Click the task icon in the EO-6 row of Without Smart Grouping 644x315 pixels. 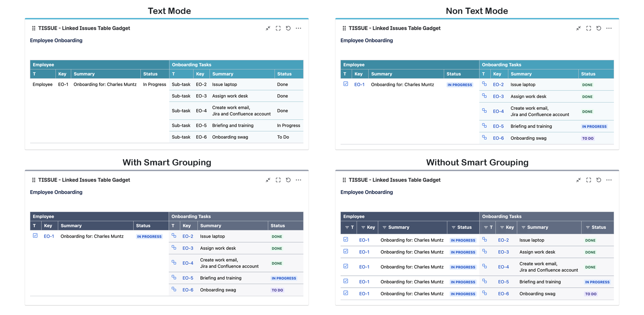click(346, 293)
